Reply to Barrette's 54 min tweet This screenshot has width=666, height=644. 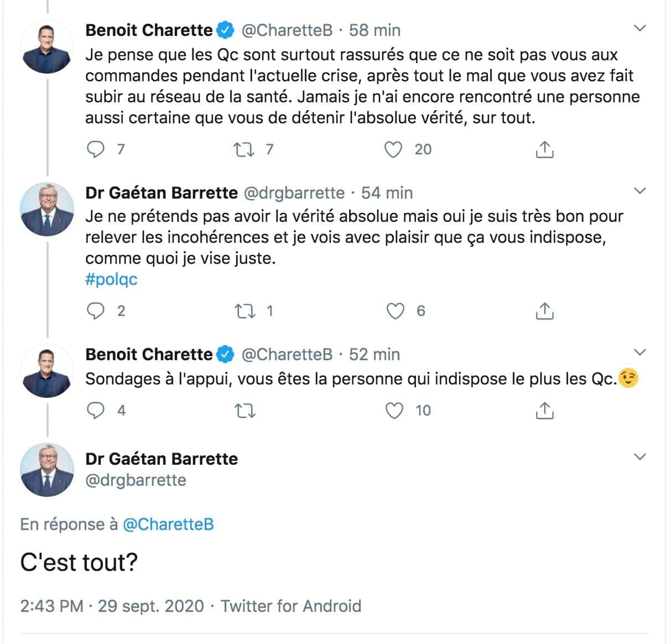point(97,311)
